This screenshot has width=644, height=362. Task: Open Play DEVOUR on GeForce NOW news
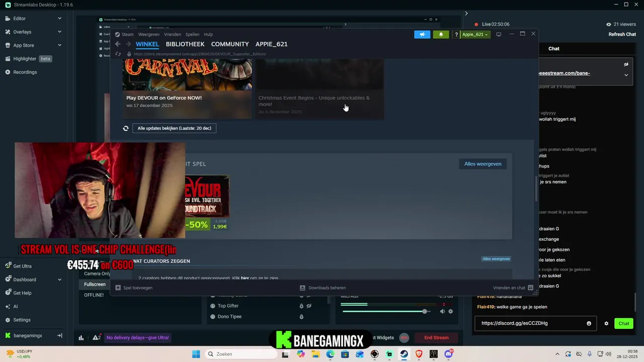tap(187, 89)
